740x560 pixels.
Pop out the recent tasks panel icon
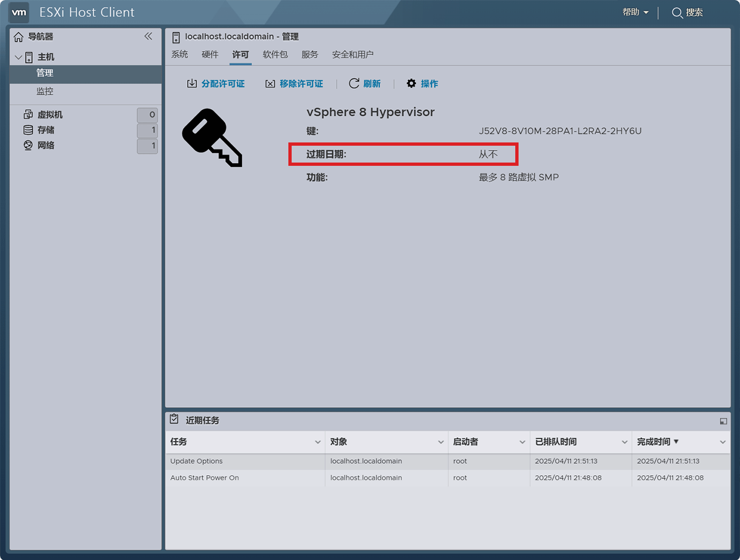pos(723,420)
